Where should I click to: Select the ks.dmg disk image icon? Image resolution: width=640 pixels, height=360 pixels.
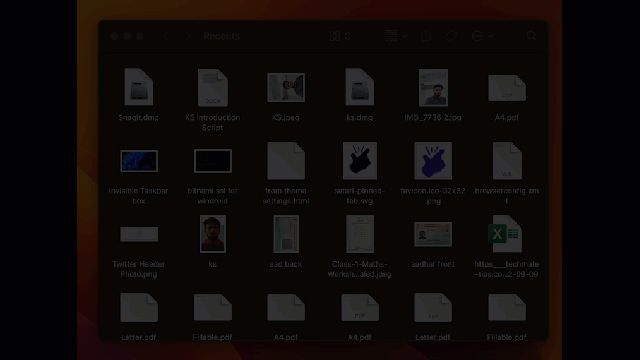pos(360,87)
